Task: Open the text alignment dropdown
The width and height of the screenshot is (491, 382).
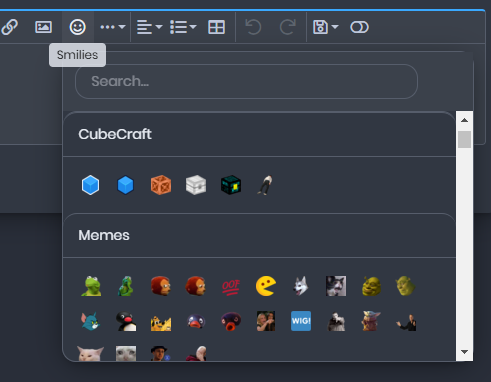Action: [150, 27]
